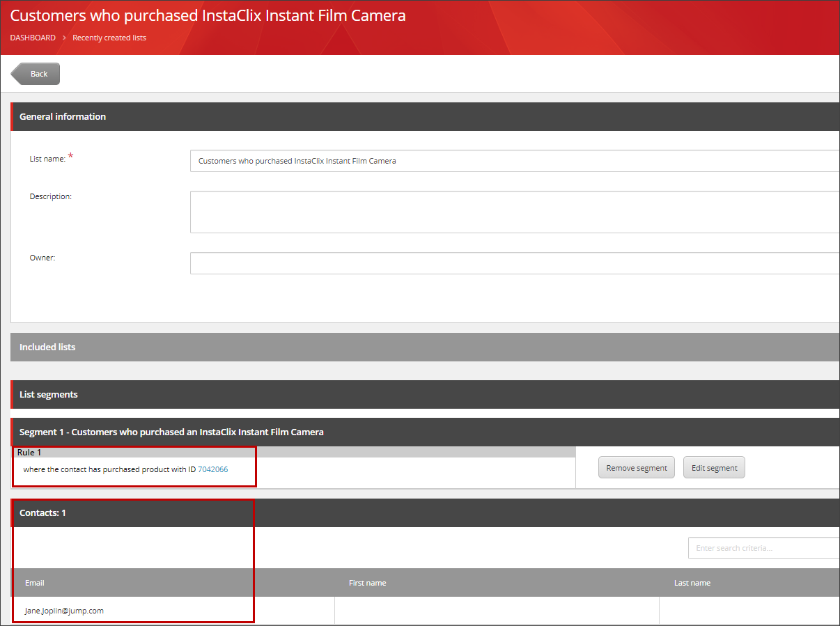Viewport: 840px width, 626px height.
Task: Select the Rule 1 label
Action: coord(29,453)
